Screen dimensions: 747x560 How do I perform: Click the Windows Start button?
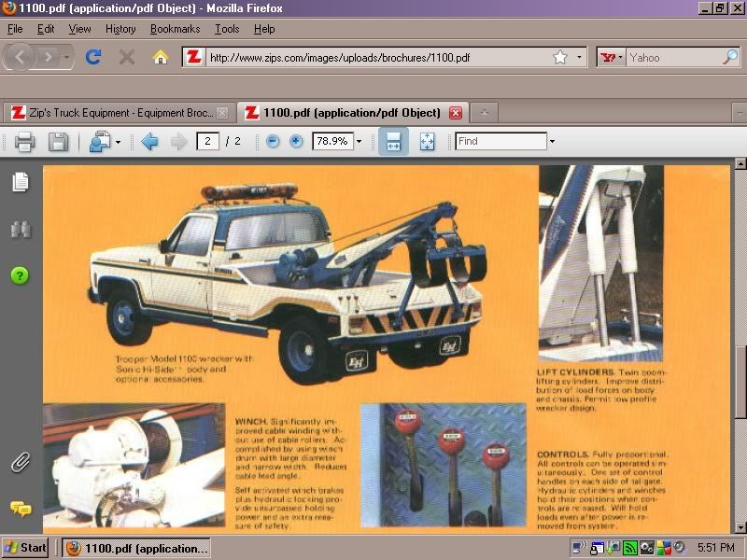26,548
